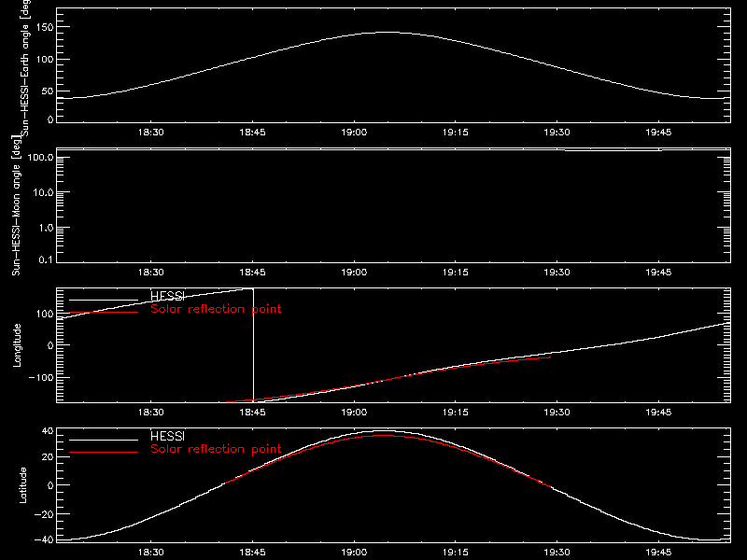Click the vertical longitude wrap line near 18:45
The image size is (747, 560).
coord(253,345)
